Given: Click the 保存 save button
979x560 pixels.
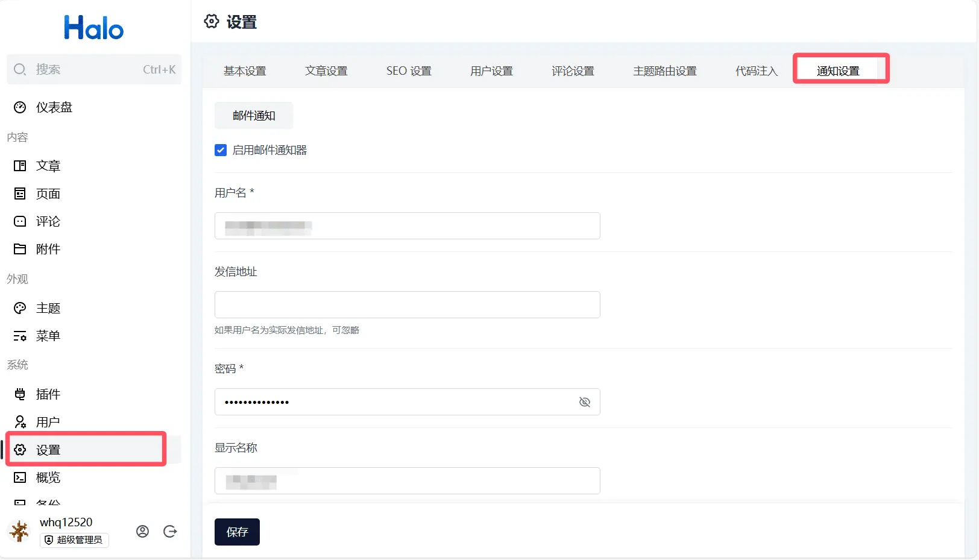Looking at the screenshot, I should [237, 532].
